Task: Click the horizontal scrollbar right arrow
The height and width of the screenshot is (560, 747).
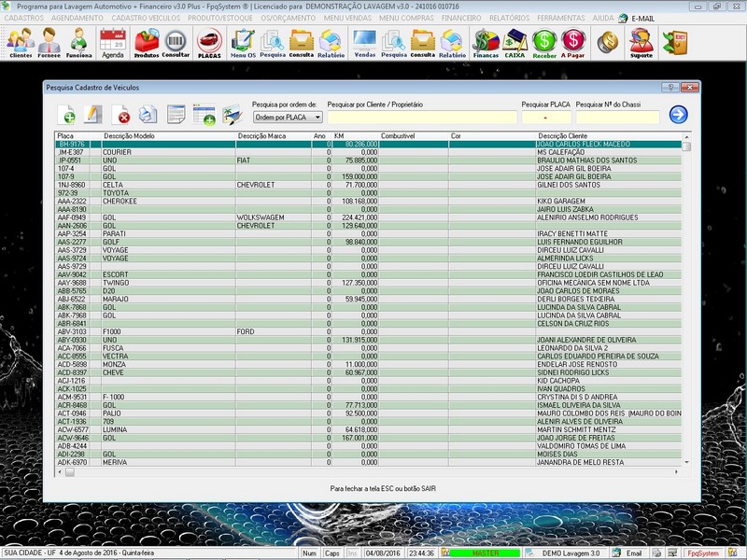Action: tap(676, 472)
